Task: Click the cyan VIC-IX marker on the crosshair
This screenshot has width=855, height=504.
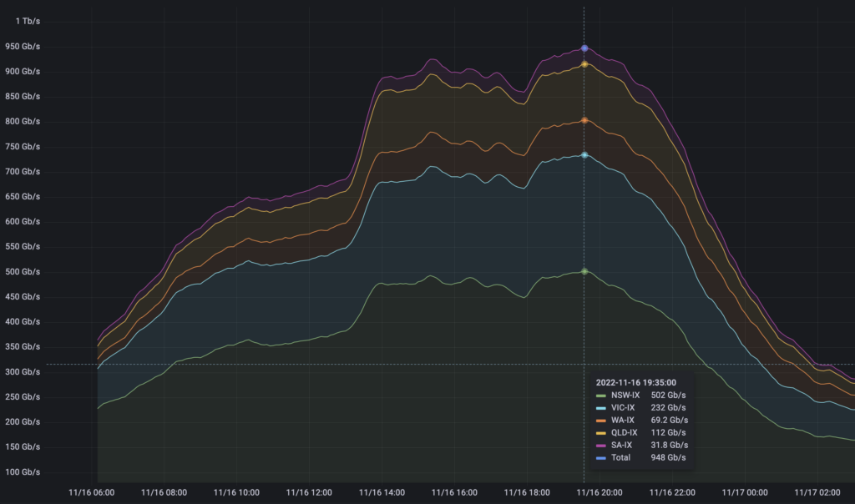Action: (x=584, y=154)
